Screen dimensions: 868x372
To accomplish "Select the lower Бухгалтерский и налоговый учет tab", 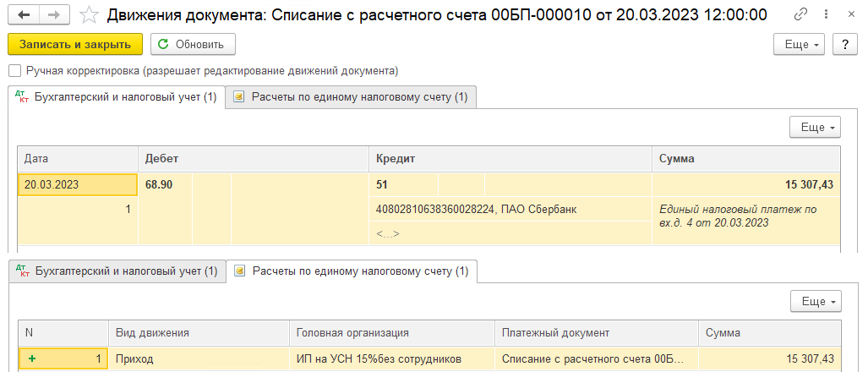I will [x=117, y=271].
